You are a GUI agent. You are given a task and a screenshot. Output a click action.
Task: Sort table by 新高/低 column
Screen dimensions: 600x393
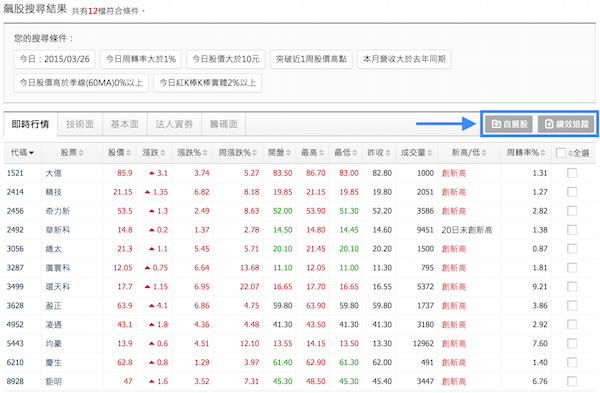coord(469,153)
